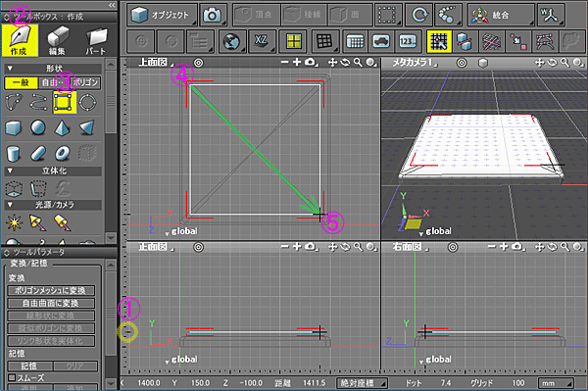The width and height of the screenshot is (588, 391).
Task: Click the Z coordinate value -100.0
Action: (251, 383)
